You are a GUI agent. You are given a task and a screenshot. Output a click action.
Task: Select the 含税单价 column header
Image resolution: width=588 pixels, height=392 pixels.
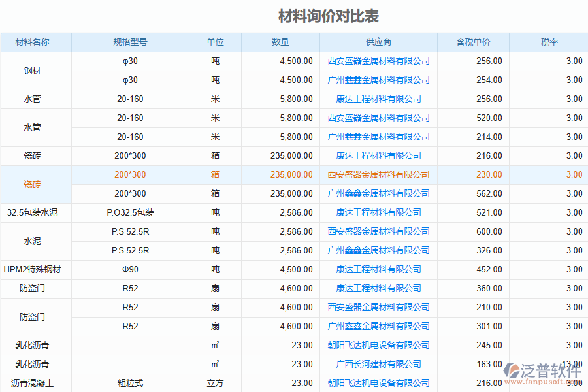click(472, 41)
